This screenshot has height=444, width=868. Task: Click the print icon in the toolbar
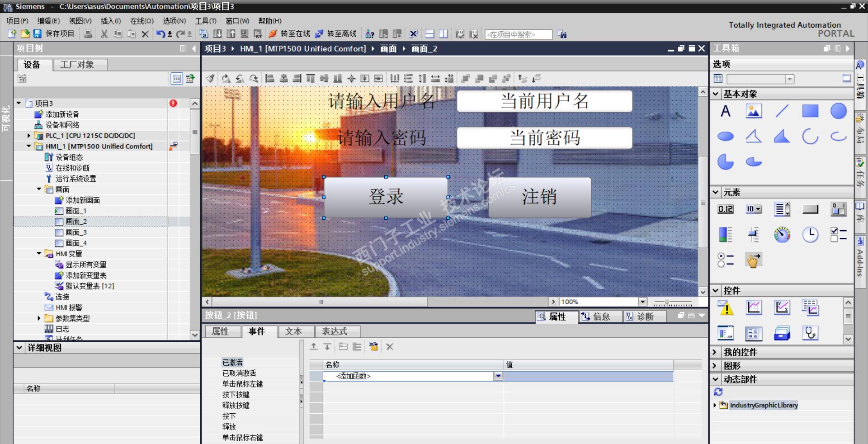88,34
